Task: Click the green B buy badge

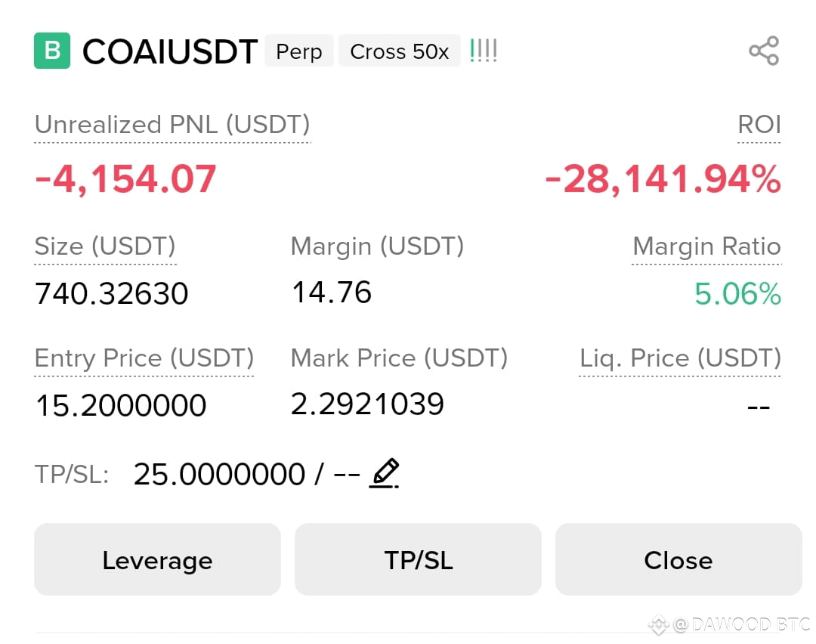Action: click(52, 51)
